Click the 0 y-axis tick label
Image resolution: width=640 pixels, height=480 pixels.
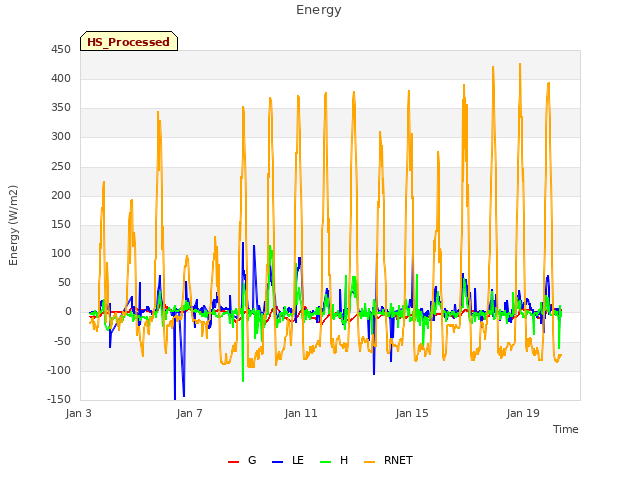[68, 312]
